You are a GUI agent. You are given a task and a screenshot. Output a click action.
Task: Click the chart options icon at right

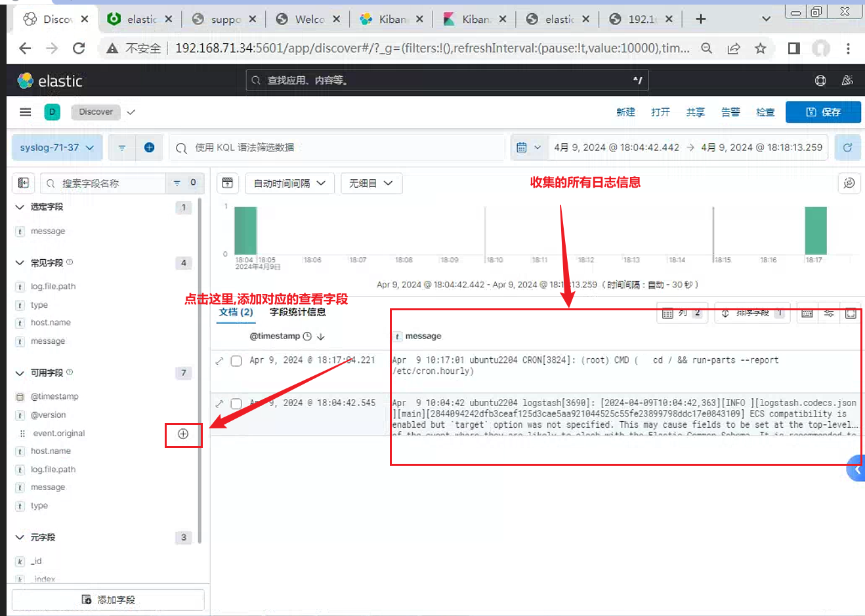(849, 183)
